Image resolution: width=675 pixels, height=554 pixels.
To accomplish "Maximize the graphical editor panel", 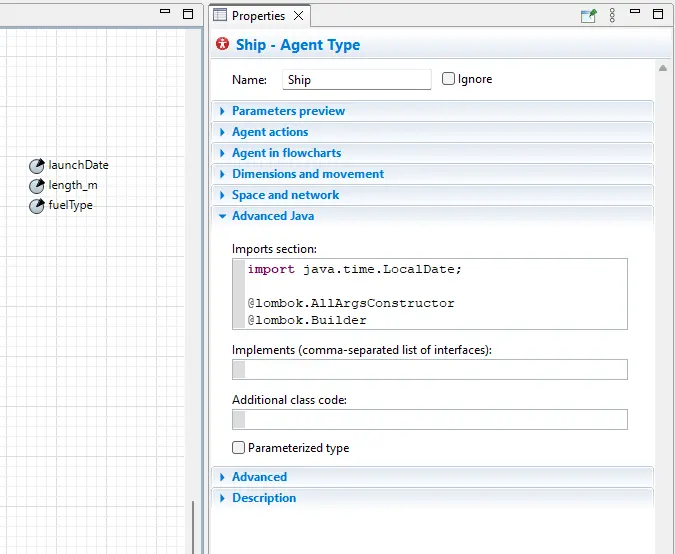I will (188, 14).
